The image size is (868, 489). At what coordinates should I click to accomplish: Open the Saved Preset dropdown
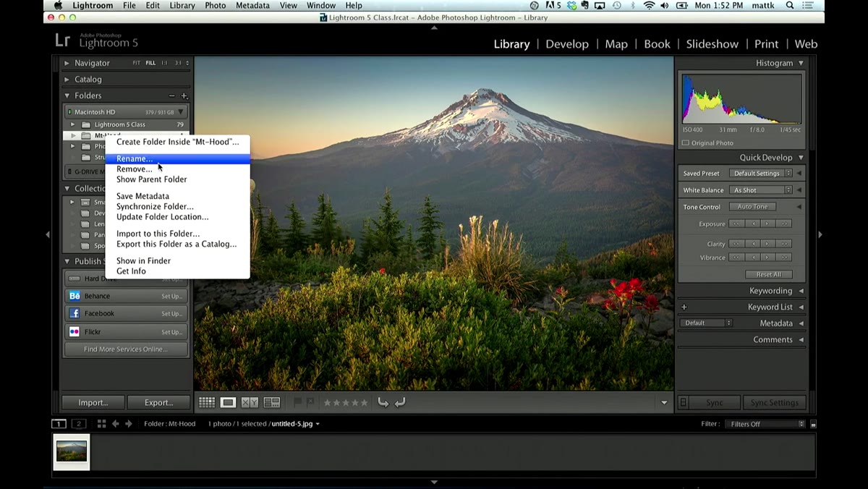tap(760, 174)
